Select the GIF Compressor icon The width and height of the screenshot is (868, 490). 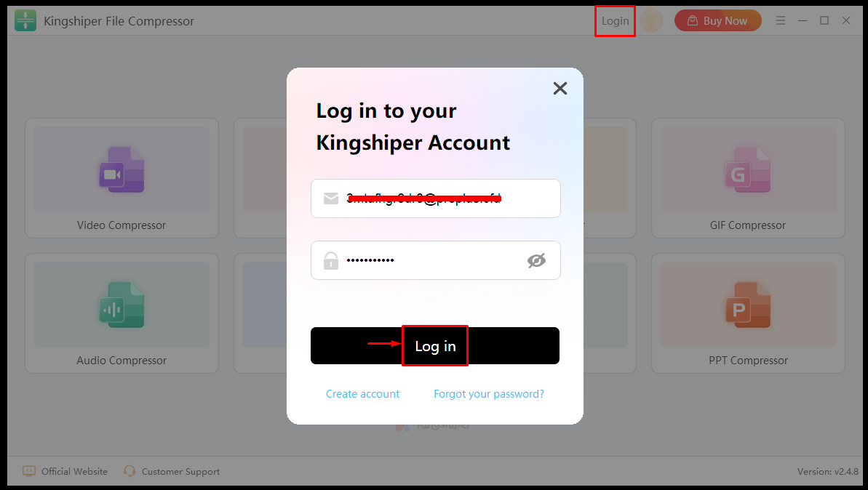(748, 170)
